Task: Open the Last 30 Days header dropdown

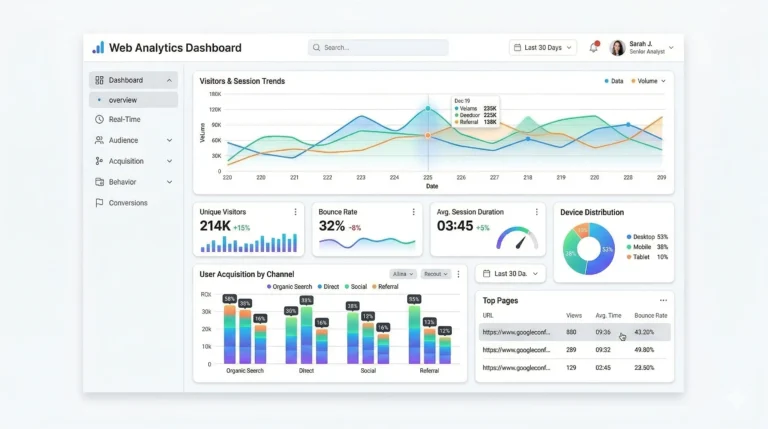Action: [543, 48]
